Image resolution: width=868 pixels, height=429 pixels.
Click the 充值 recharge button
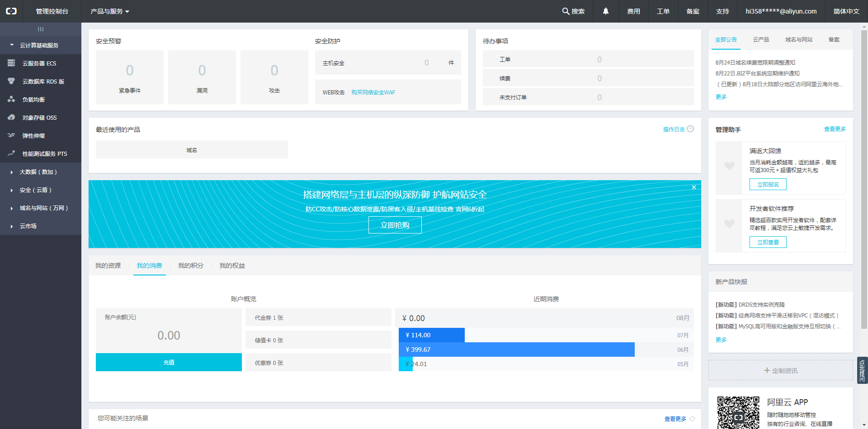tap(169, 362)
